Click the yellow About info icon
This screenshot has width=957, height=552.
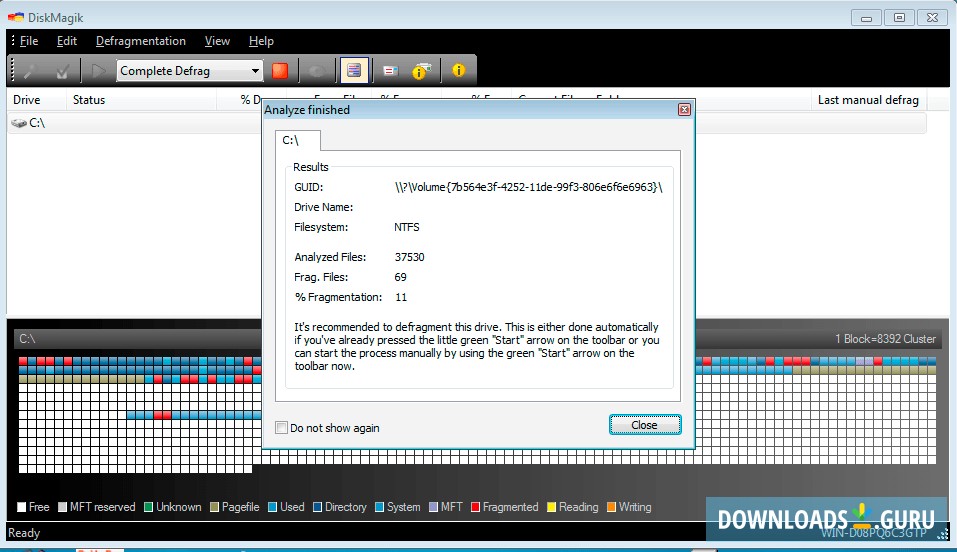(x=458, y=70)
